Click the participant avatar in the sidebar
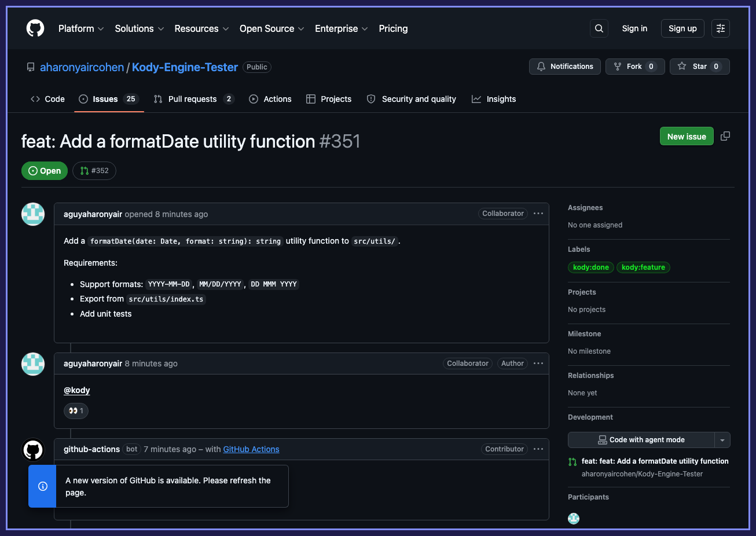 573,518
